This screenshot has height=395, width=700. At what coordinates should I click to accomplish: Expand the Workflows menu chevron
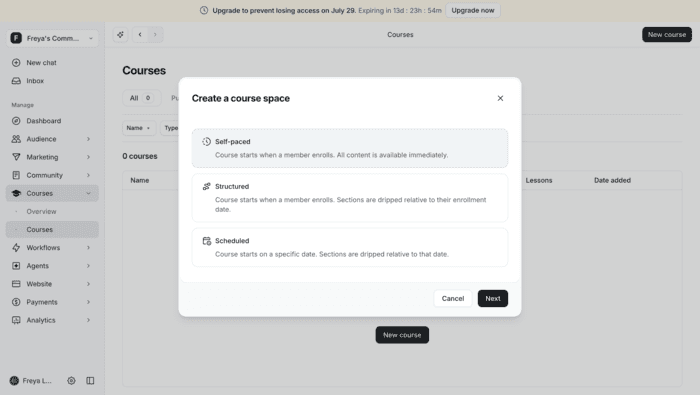[x=88, y=248]
